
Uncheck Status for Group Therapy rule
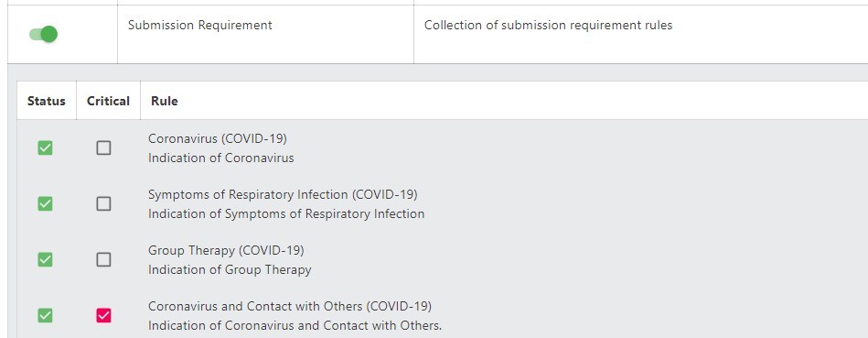point(46,260)
